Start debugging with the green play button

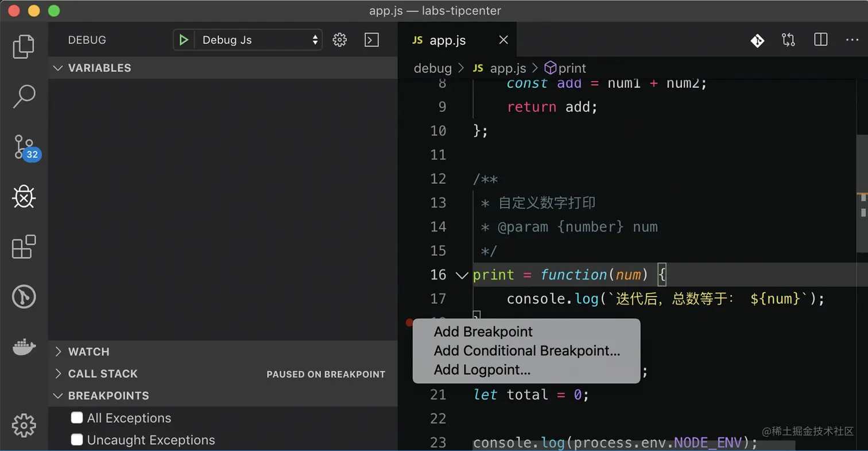click(x=183, y=40)
